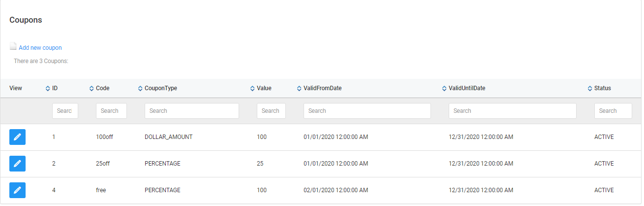This screenshot has width=644, height=206.
Task: Sort by Code using sort icon
Action: point(92,89)
